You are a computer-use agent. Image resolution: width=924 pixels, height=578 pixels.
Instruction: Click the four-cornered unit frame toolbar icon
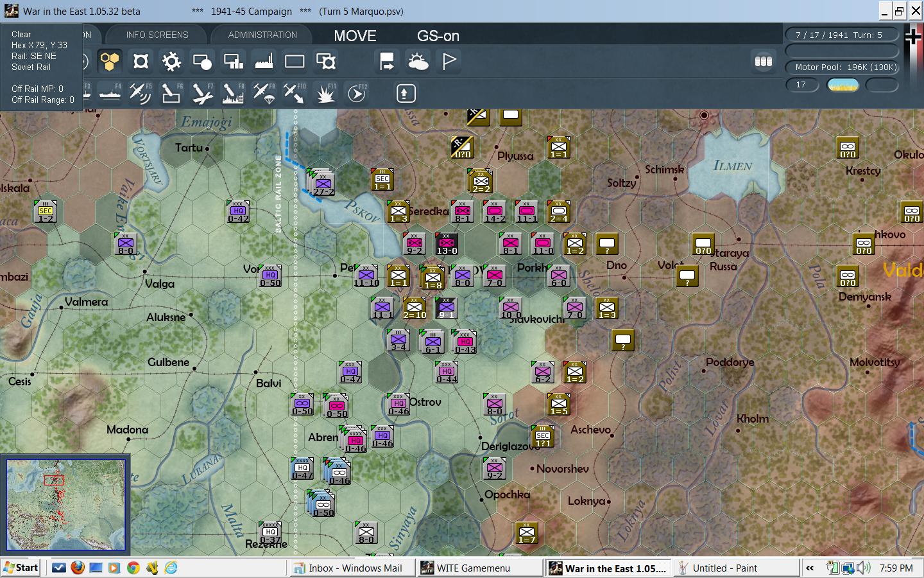click(x=141, y=62)
